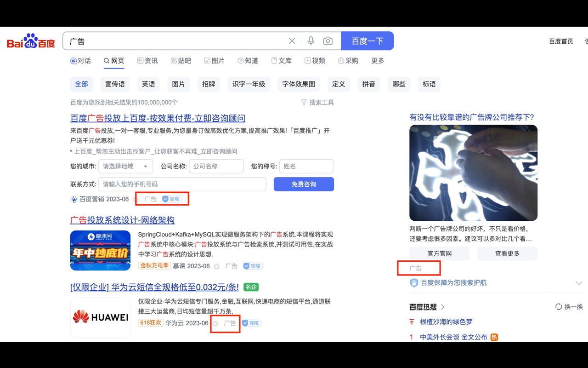Click the 热 hot badge next to 中美外长会谈
Viewport: 588px width, 368px height.
point(493,337)
